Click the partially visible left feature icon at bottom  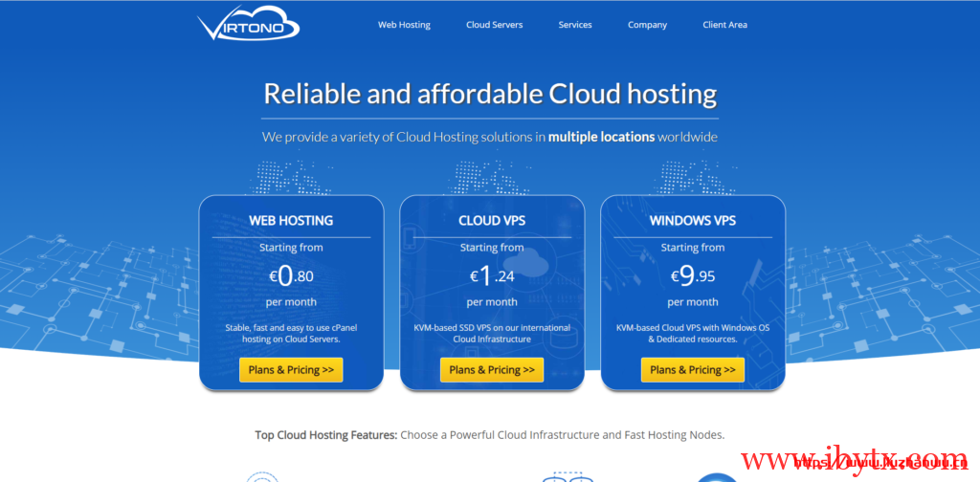pos(261,476)
